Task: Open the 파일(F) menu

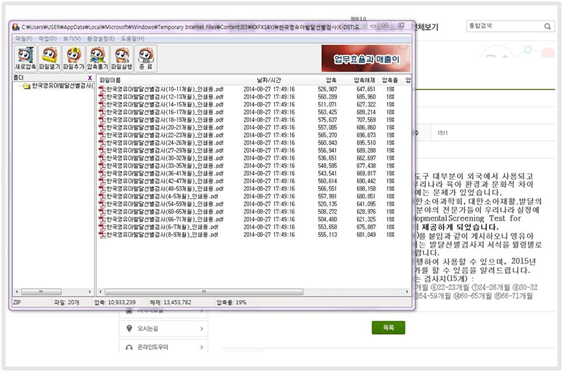Action: click(x=24, y=38)
